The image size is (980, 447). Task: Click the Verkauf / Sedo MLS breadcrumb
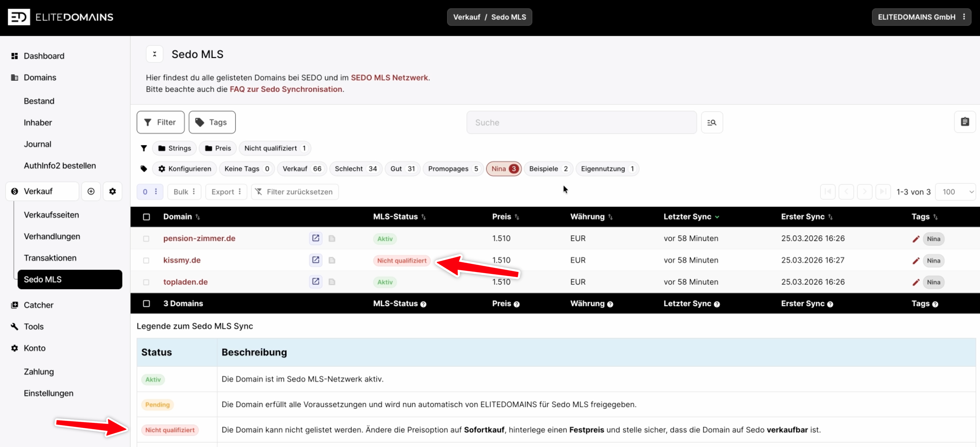pos(490,17)
